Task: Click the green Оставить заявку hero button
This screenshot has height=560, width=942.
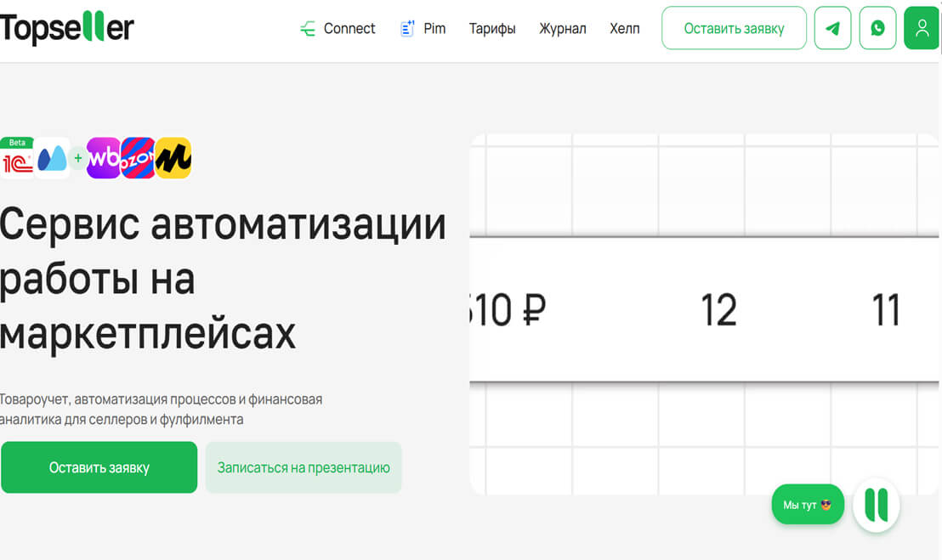Action: (x=99, y=467)
